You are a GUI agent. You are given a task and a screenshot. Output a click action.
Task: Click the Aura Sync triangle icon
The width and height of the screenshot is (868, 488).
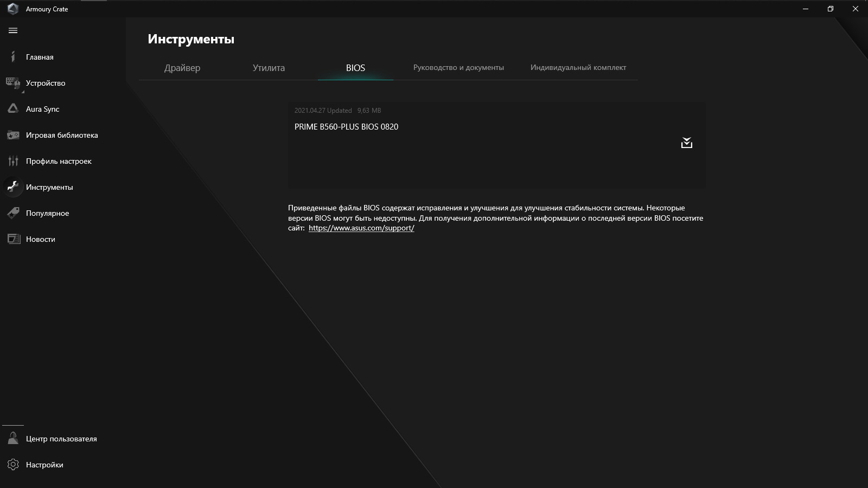(13, 109)
